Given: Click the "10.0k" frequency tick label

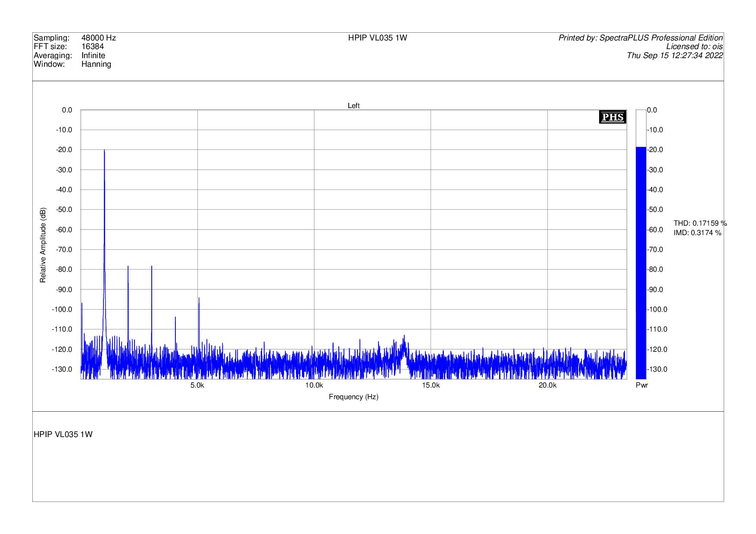Looking at the screenshot, I should pyautogui.click(x=314, y=385).
